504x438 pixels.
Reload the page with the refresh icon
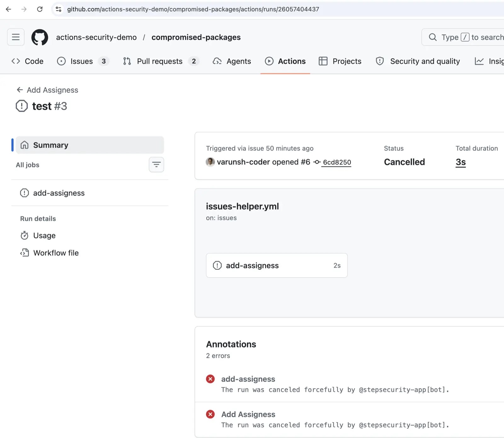point(40,9)
